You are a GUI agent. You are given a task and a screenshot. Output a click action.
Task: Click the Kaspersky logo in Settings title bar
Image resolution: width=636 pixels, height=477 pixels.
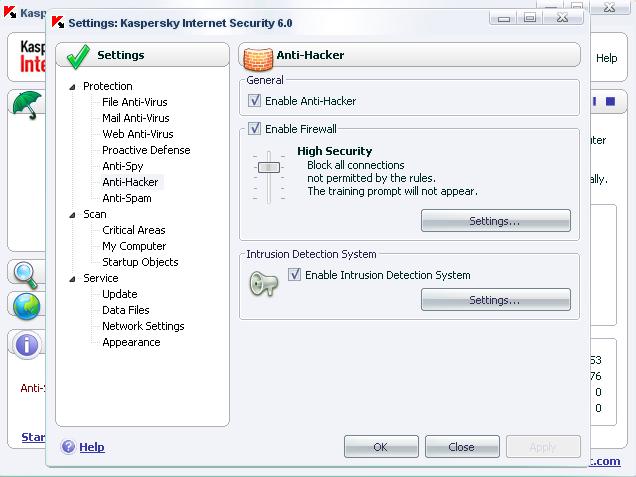[x=58, y=22]
